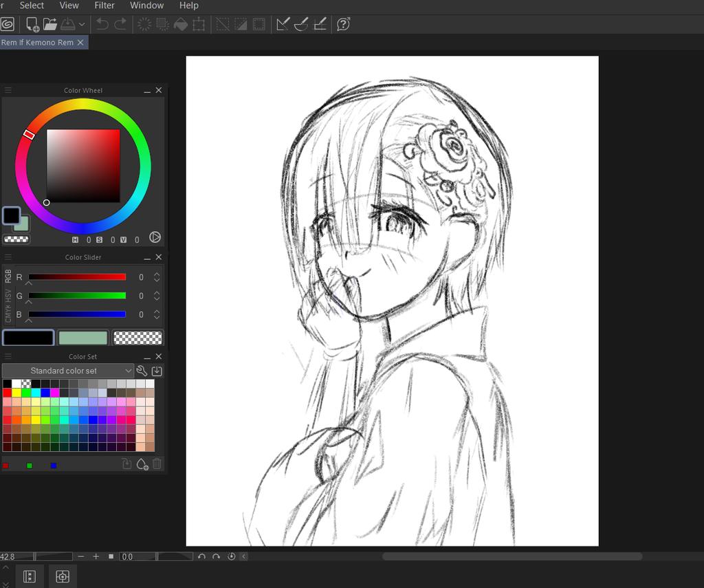This screenshot has height=588, width=704.
Task: Open Clip Studio support question-mark icon
Action: (344, 24)
